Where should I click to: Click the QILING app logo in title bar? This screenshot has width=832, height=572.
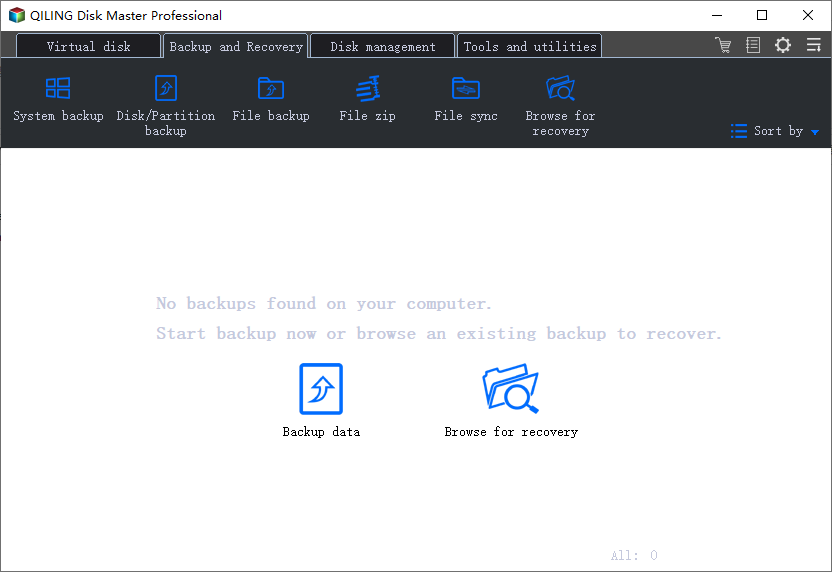[x=16, y=15]
